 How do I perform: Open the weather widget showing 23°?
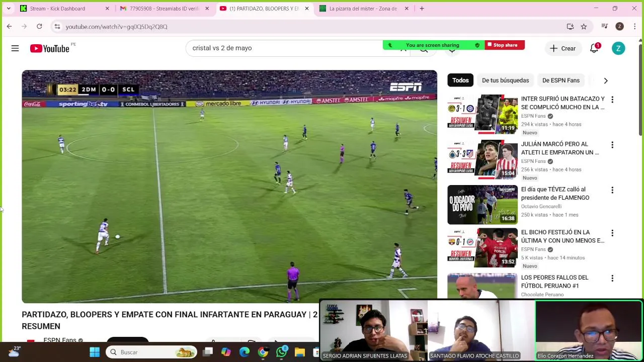[x=14, y=351]
